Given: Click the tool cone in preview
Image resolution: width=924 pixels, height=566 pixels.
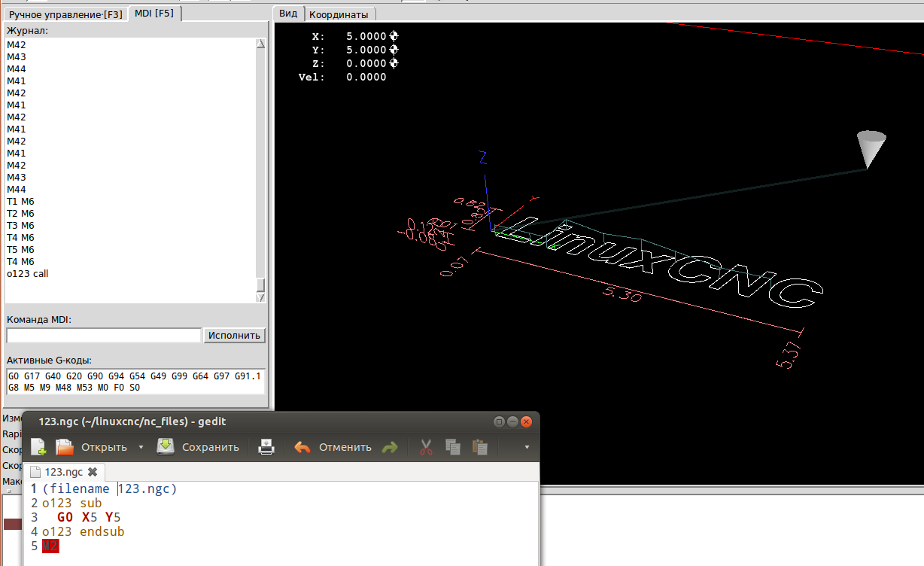Looking at the screenshot, I should pos(871,148).
